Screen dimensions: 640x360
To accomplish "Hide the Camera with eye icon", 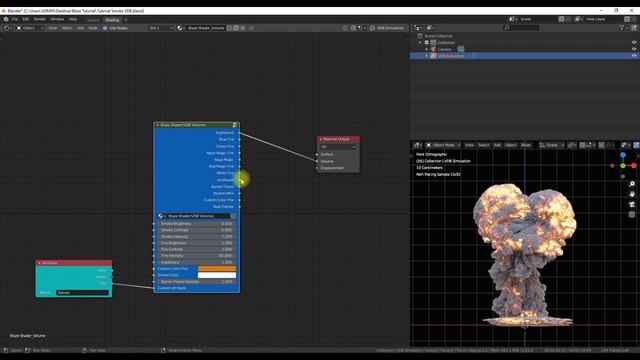I will tap(634, 49).
